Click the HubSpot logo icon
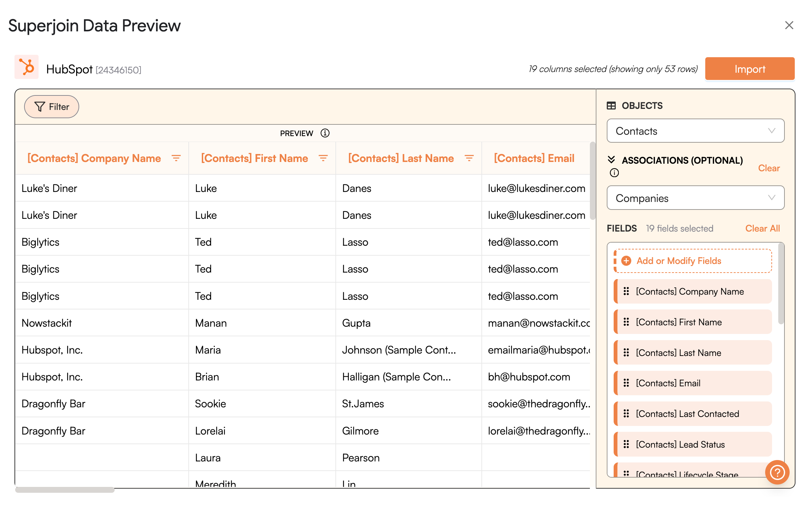Viewport: 812px width, 510px height. point(27,68)
